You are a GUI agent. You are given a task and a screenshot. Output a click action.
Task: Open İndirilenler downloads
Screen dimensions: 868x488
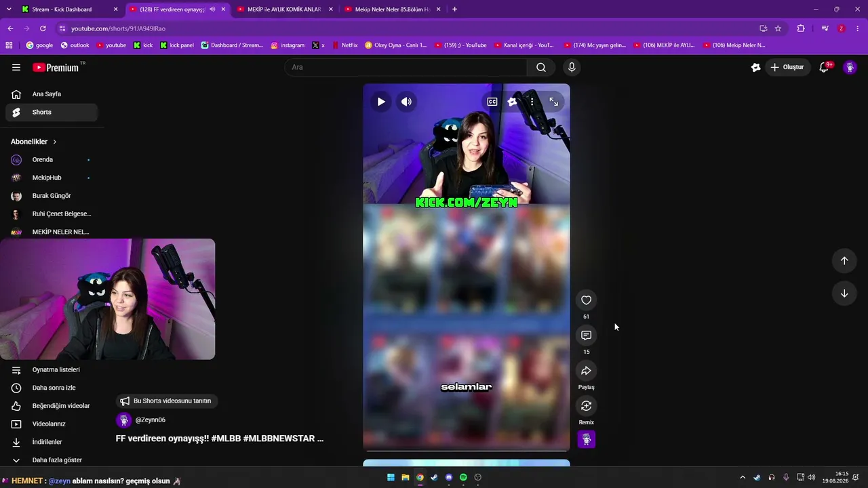tap(52, 442)
